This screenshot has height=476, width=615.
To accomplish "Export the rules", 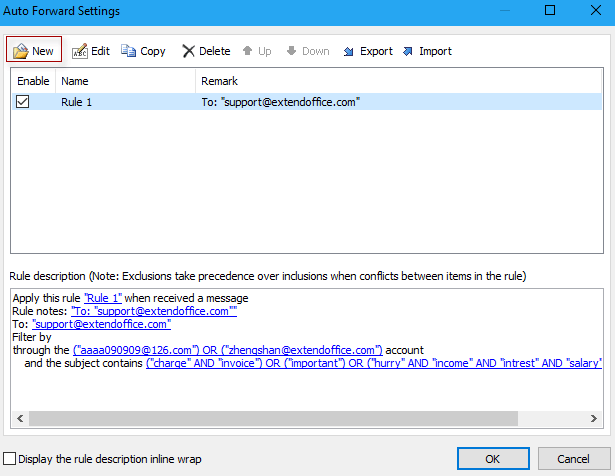I will (x=349, y=51).
